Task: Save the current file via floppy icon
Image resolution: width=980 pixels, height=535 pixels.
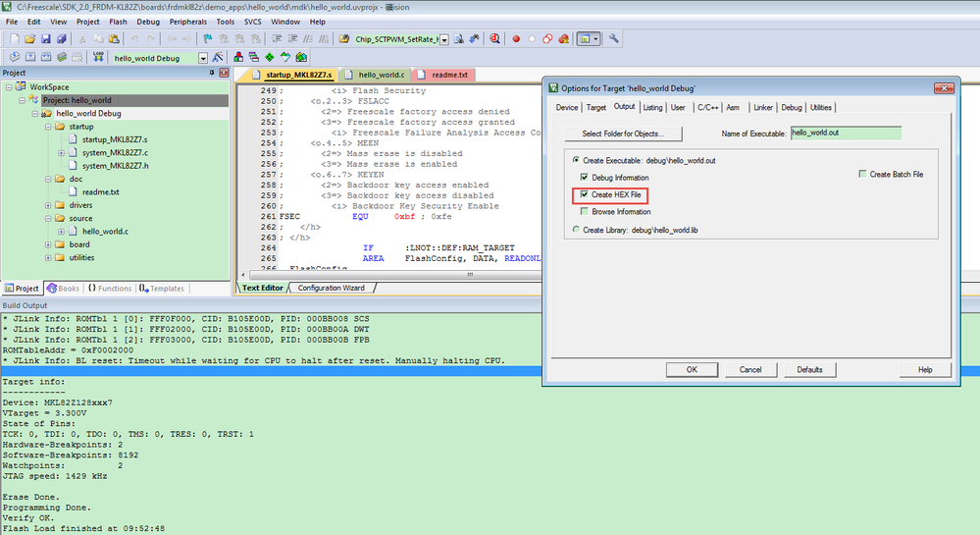Action: click(x=46, y=39)
